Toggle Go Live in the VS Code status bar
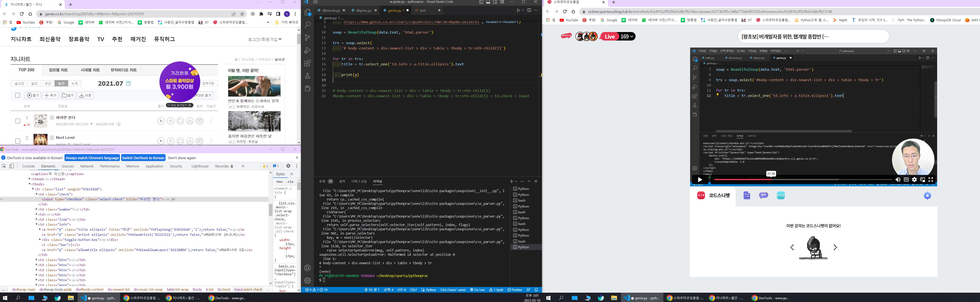This screenshot has height=302, width=980. pos(477,290)
